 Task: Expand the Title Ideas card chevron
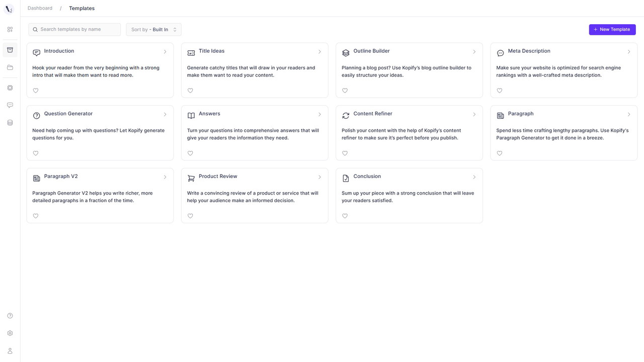(x=319, y=52)
